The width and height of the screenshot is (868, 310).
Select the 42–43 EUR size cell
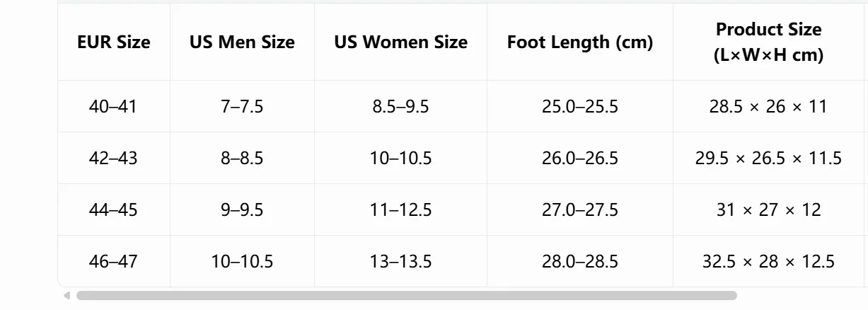tap(114, 159)
